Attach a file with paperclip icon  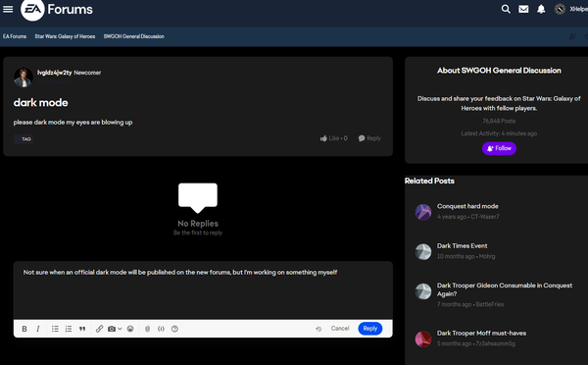point(147,329)
